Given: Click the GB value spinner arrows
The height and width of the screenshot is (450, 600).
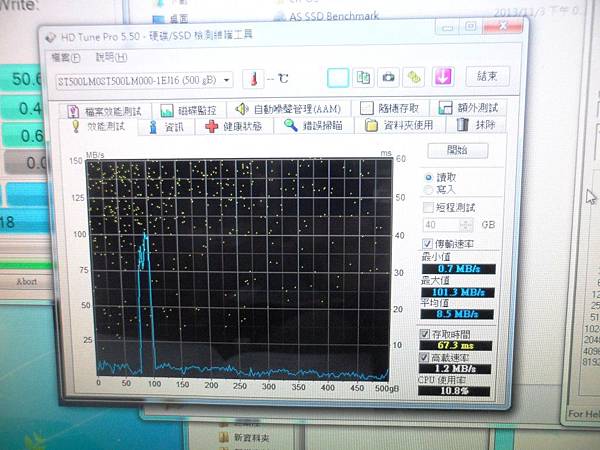Looking at the screenshot, I should pyautogui.click(x=466, y=225).
